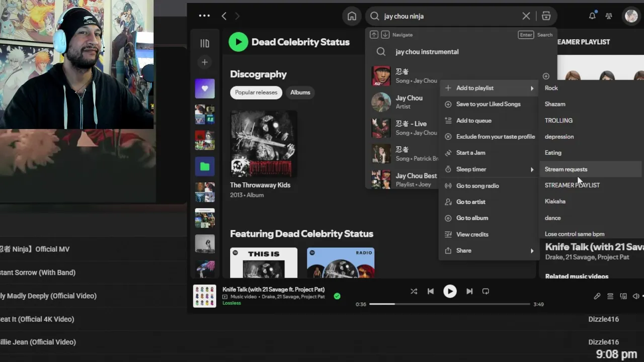Add song to the STREAMER PLAYLIST
The image size is (644, 362).
pyautogui.click(x=591, y=186)
